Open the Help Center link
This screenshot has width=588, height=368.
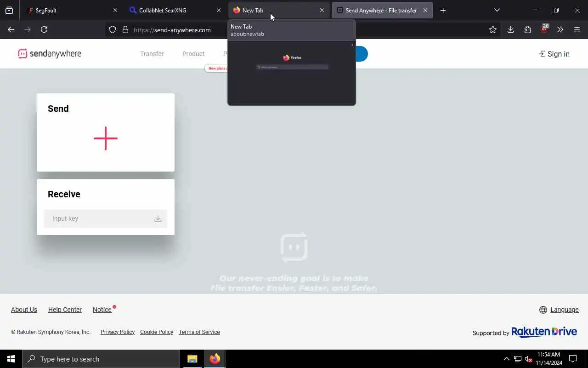[x=65, y=310]
